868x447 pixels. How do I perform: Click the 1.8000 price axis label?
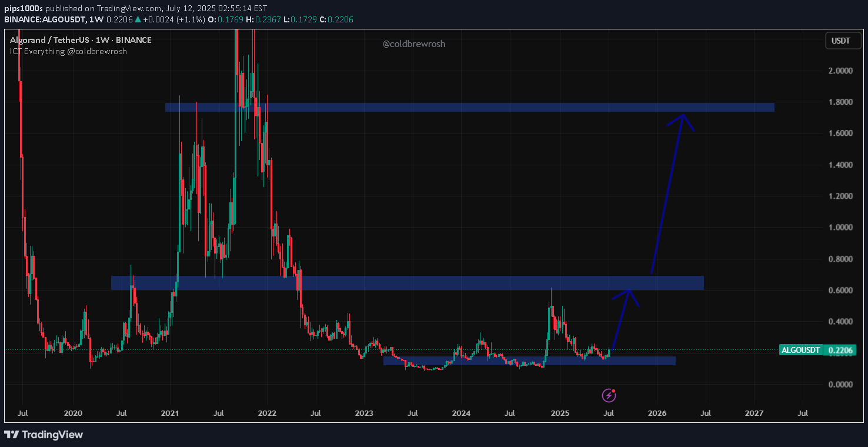(x=840, y=102)
